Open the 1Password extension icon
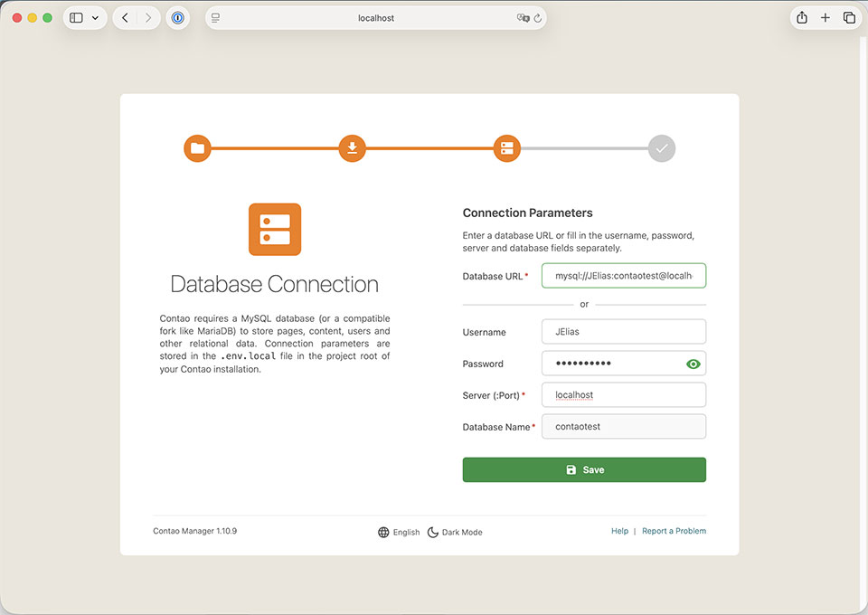The height and width of the screenshot is (615, 868). tap(178, 18)
